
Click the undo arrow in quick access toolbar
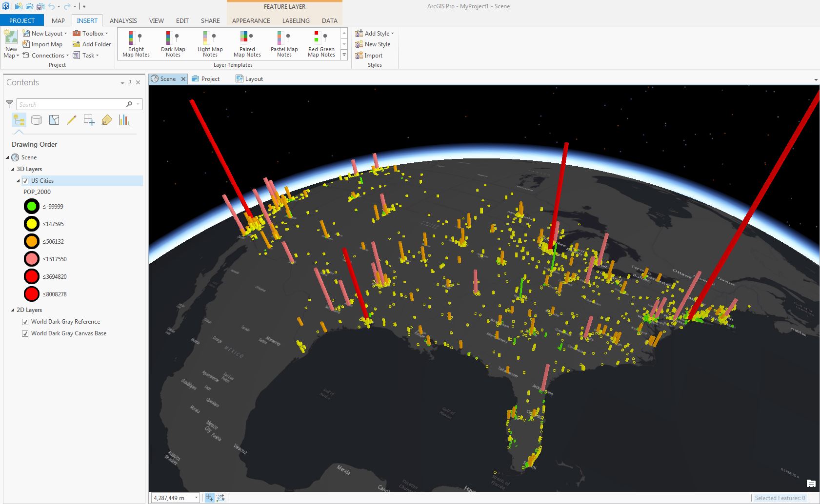click(x=51, y=6)
